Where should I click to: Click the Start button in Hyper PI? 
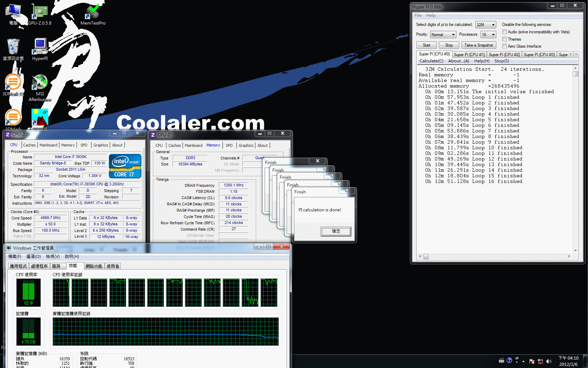[x=426, y=45]
